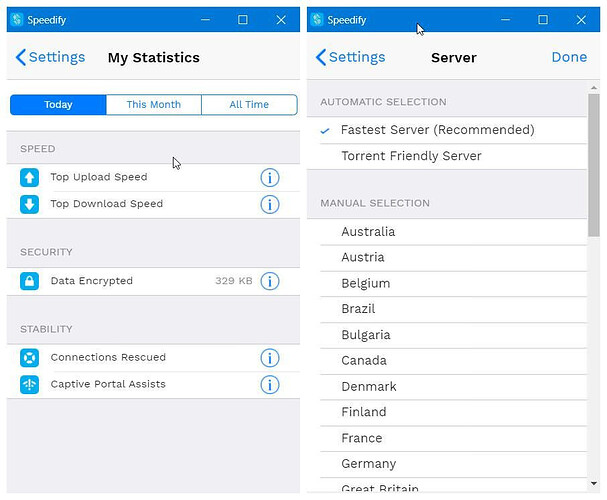Image resolution: width=607 pixels, height=500 pixels.
Task: Click the scrollbar down arrow in Server window
Action: [x=594, y=483]
